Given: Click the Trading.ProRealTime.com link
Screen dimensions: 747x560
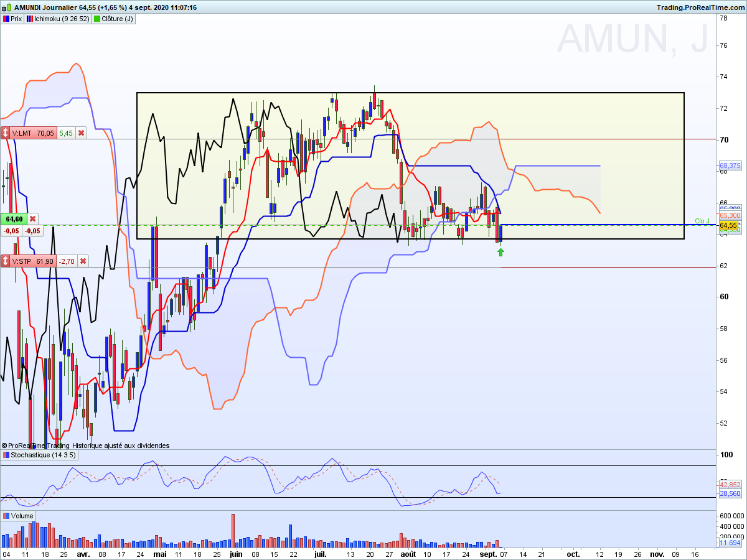Looking at the screenshot, I should click(700, 7).
